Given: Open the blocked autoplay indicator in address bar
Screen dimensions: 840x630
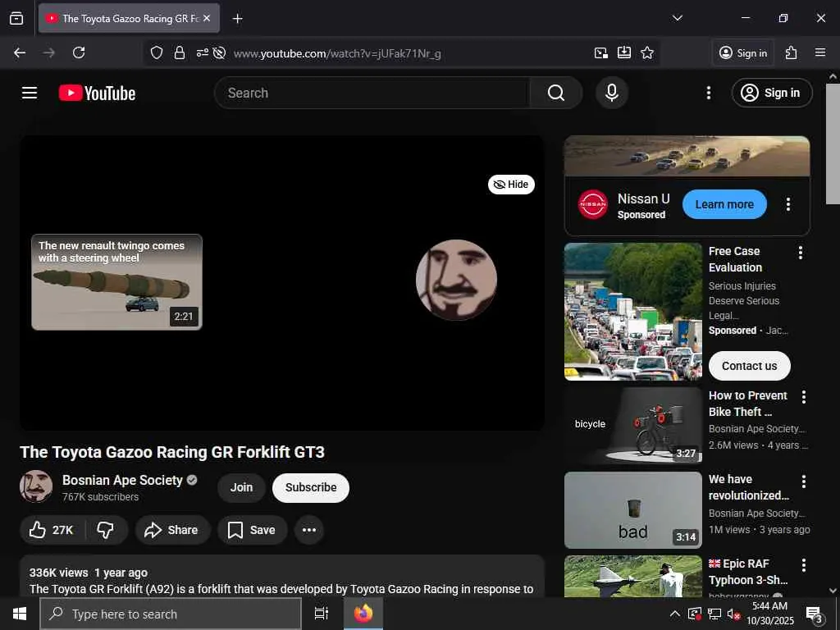Looking at the screenshot, I should (219, 52).
